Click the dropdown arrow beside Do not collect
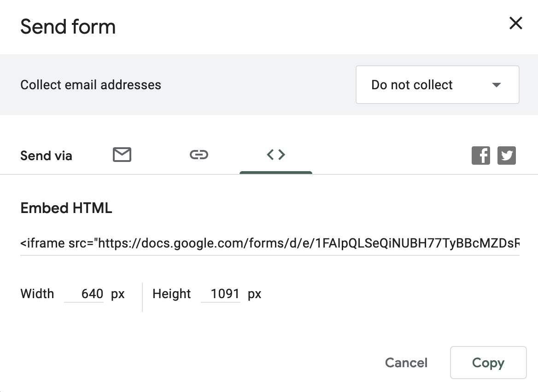The width and height of the screenshot is (538, 392). (496, 85)
